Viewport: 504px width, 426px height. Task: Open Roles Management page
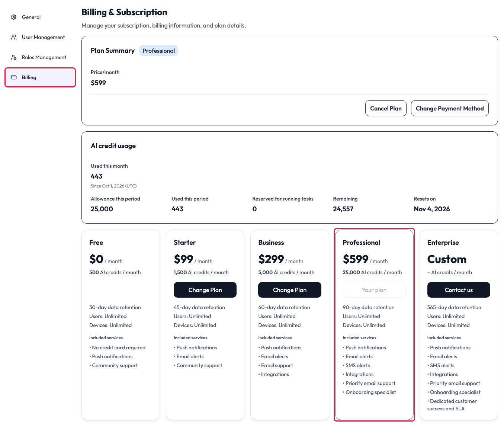click(x=40, y=57)
